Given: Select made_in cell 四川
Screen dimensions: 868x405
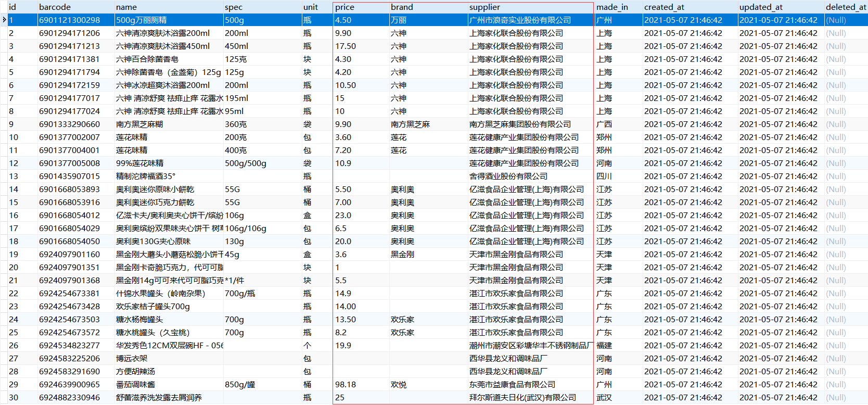Looking at the screenshot, I should pos(619,176).
